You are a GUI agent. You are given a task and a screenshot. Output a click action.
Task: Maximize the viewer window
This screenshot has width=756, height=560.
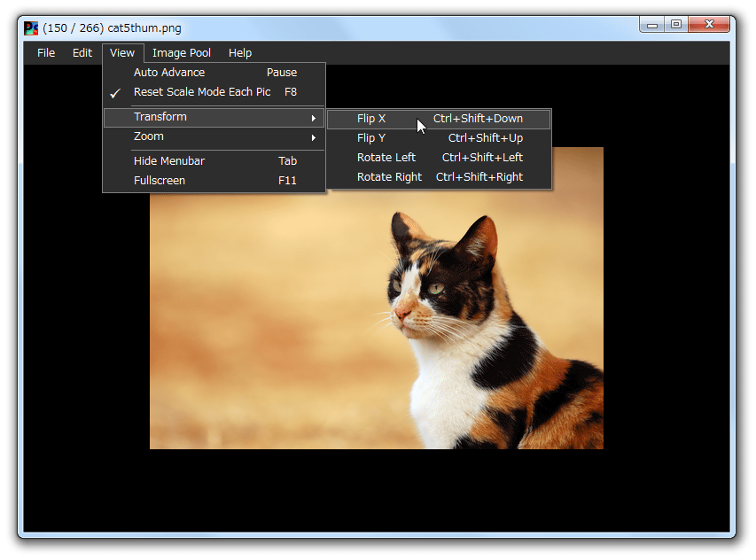click(676, 25)
